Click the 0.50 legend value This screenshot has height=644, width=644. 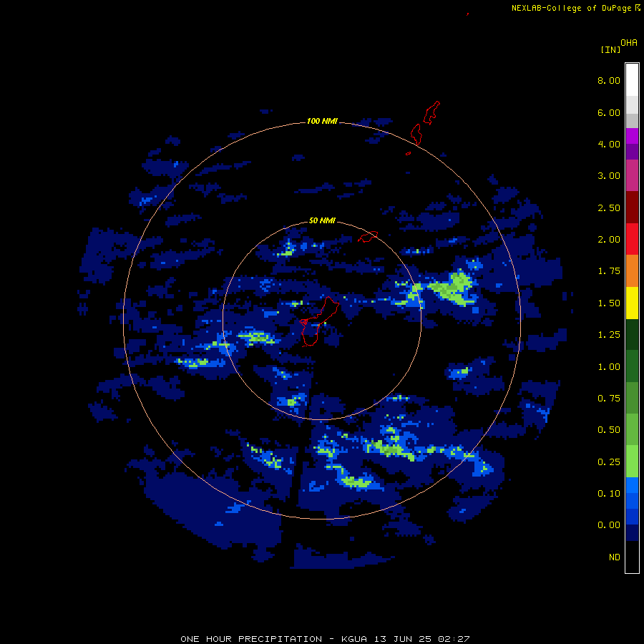pyautogui.click(x=609, y=430)
